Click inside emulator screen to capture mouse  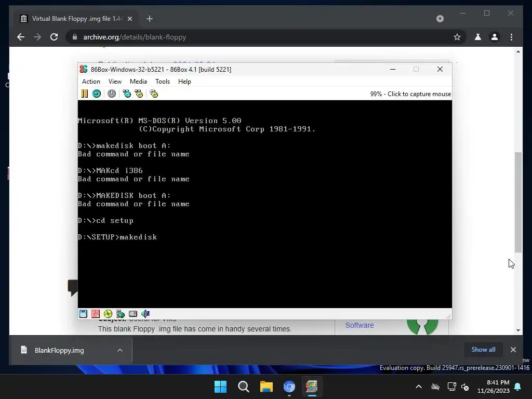click(x=264, y=204)
